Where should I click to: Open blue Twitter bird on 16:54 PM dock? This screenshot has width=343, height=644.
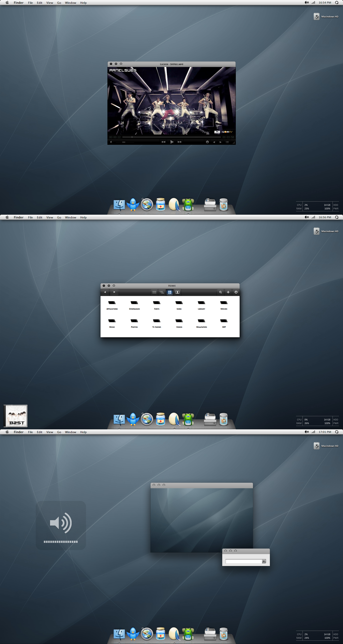pos(133,204)
